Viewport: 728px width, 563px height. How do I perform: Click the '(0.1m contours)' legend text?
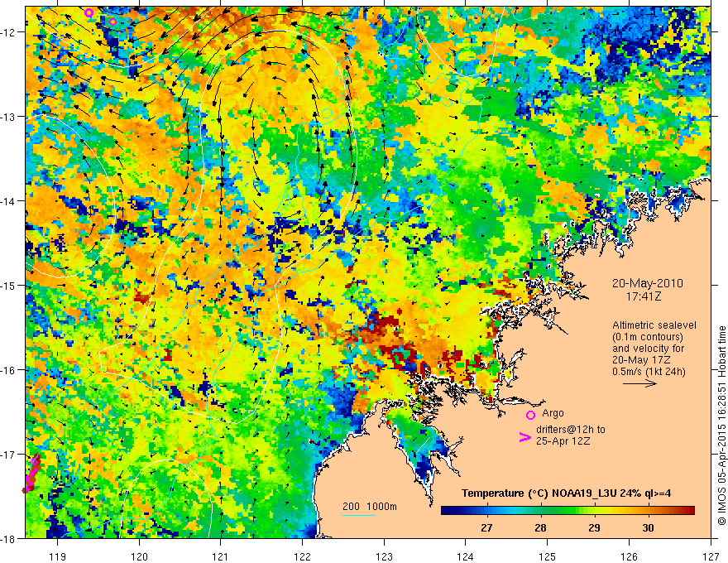[648, 337]
